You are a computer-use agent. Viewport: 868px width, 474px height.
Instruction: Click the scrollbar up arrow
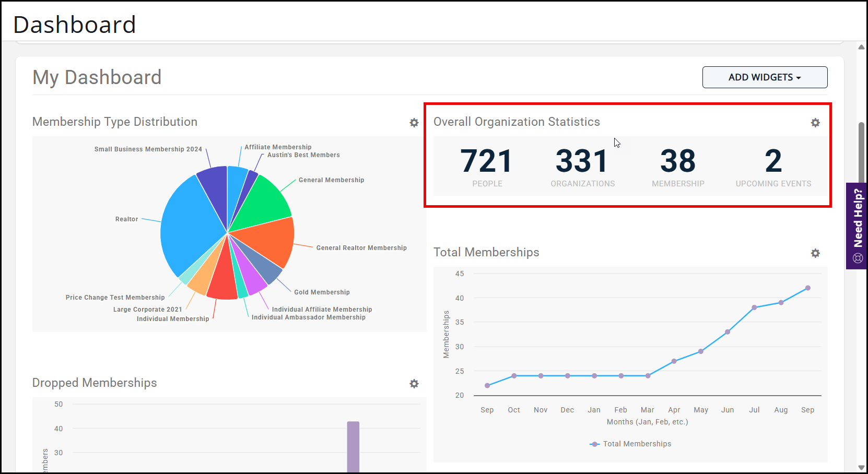[x=861, y=47]
